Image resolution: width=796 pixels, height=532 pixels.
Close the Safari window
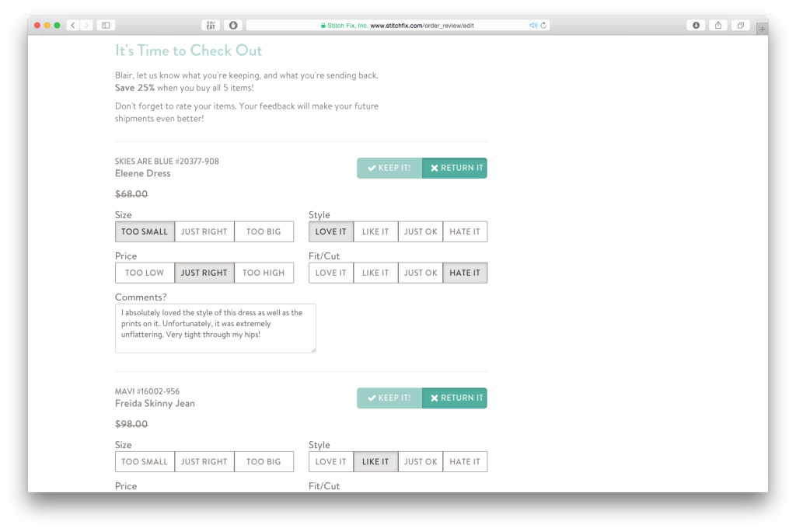point(37,26)
